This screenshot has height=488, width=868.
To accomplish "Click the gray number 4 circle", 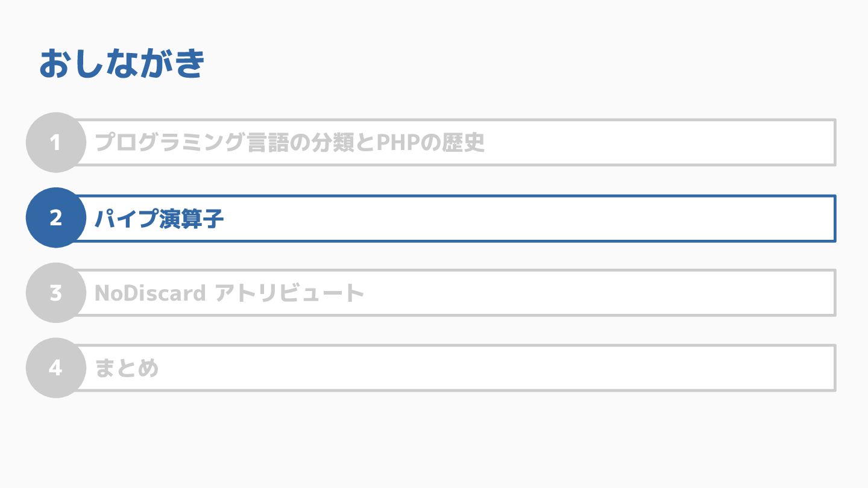I will (55, 368).
